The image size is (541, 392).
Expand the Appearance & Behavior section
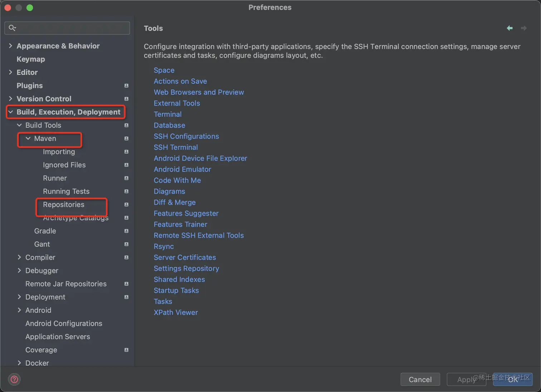point(10,46)
